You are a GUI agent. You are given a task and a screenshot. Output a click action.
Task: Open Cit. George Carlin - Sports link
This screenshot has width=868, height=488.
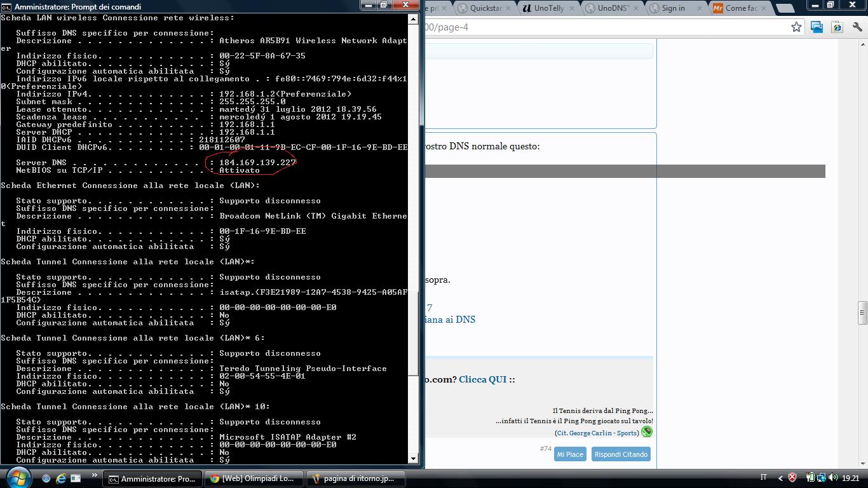[x=597, y=433]
